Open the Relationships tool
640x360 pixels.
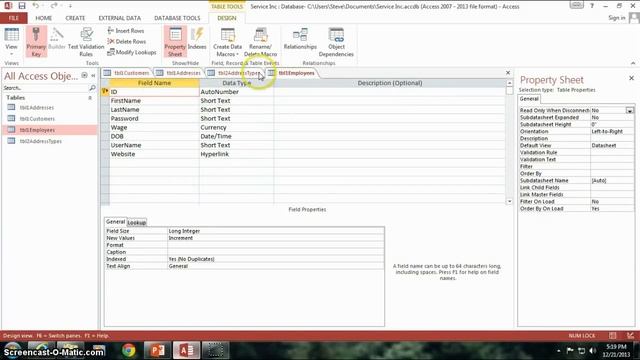[300, 39]
